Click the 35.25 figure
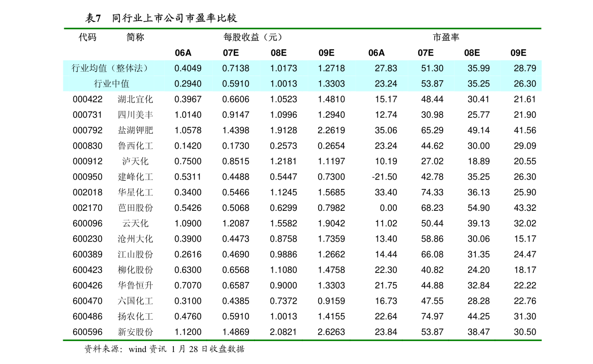593x364 pixels. point(478,84)
